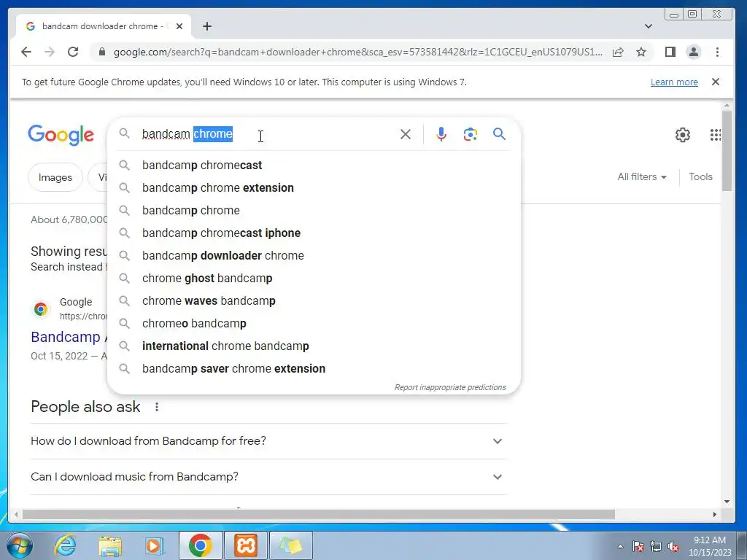
Task: Toggle the Chrome side panel
Action: [670, 52]
